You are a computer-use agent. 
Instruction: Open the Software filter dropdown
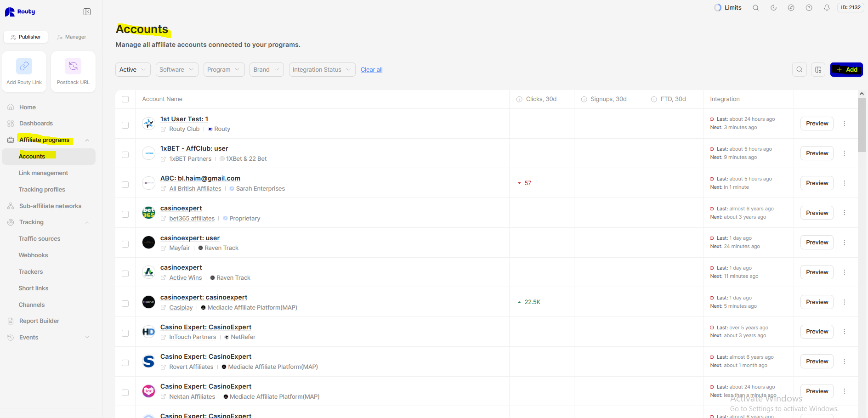point(177,69)
